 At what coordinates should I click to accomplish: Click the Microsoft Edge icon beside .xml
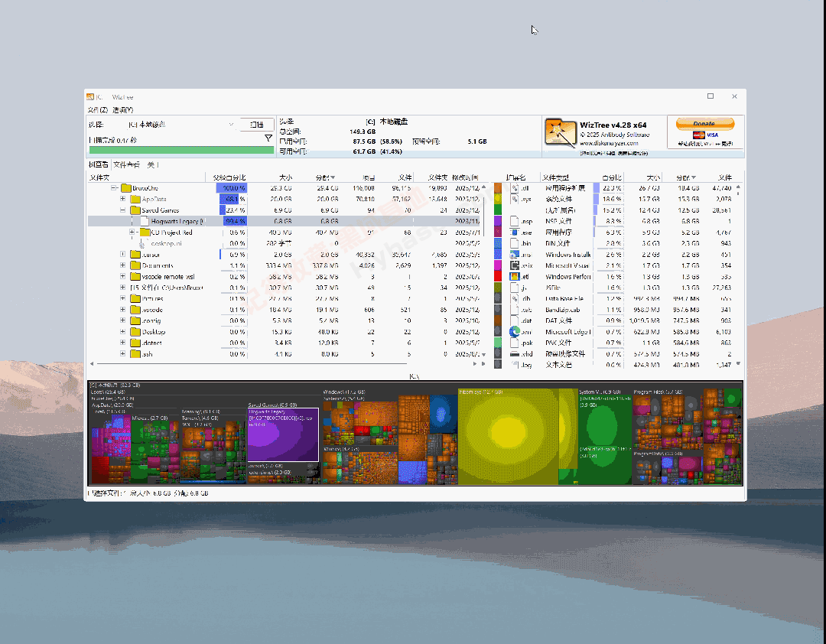(x=515, y=331)
